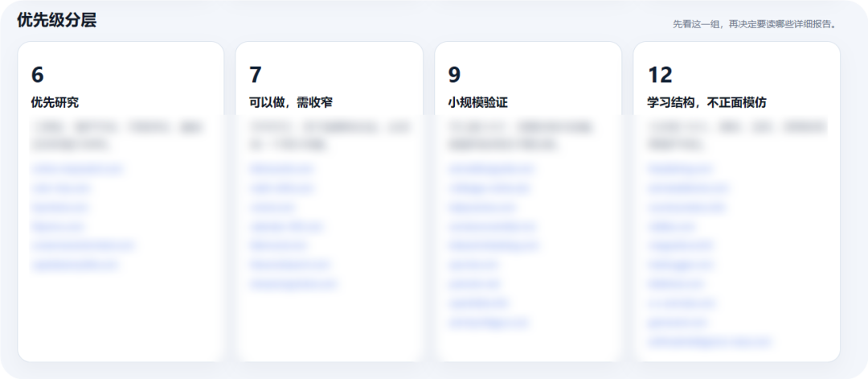The image size is (868, 379).
Task: Click the 优先级分层 section heading
Action: click(56, 20)
